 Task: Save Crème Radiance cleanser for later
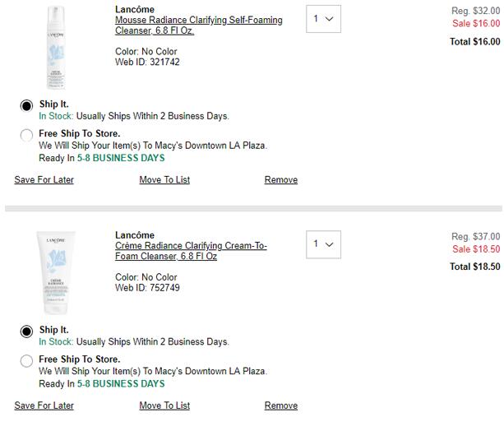(44, 406)
